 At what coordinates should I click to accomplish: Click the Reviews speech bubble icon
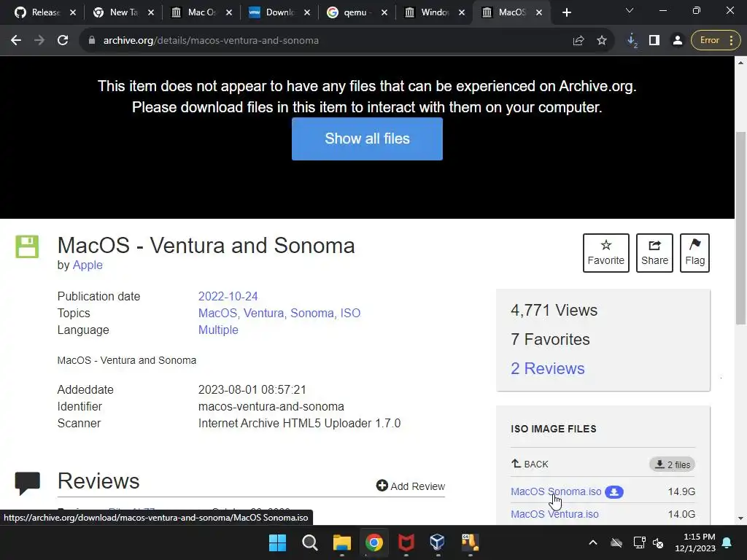pyautogui.click(x=28, y=483)
